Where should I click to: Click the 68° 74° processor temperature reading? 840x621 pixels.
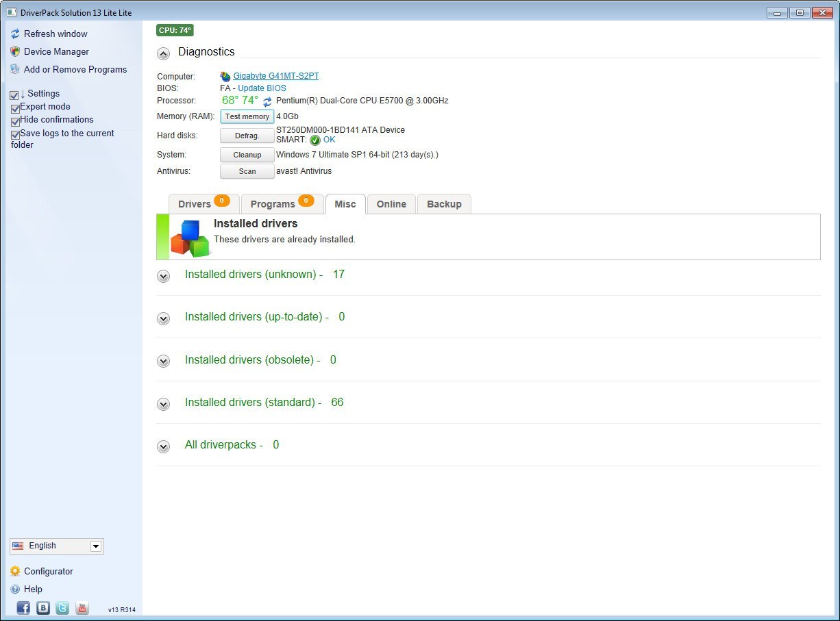[240, 101]
